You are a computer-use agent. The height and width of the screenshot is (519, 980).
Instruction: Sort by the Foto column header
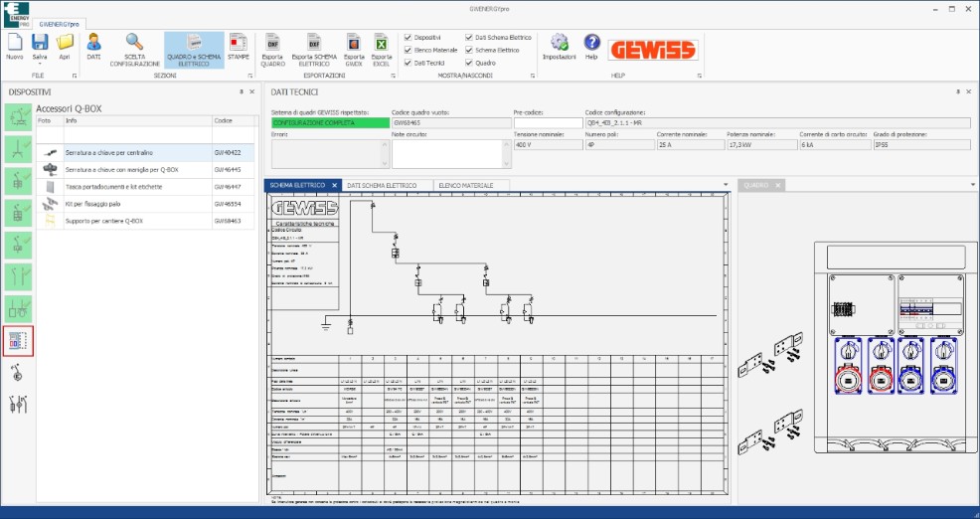click(x=50, y=120)
